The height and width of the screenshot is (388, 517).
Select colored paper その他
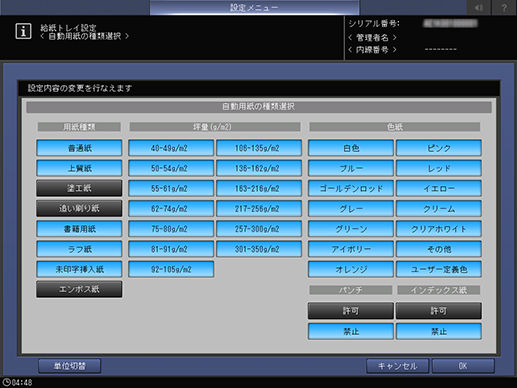coord(439,249)
